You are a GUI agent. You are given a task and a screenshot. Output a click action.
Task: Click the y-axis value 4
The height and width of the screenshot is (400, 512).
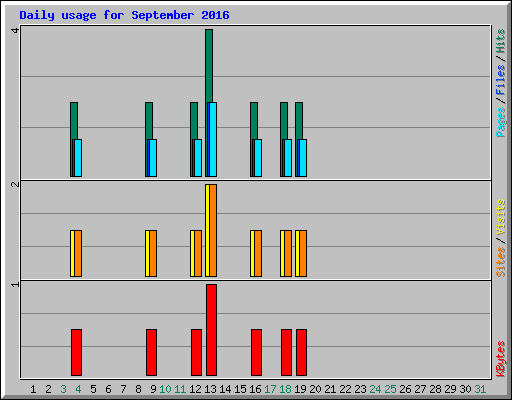[15, 30]
